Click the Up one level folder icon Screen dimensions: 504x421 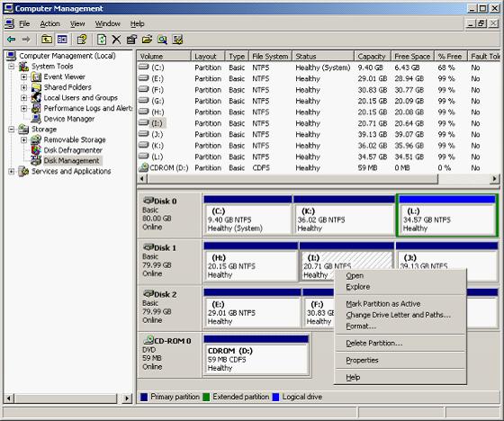click(47, 40)
